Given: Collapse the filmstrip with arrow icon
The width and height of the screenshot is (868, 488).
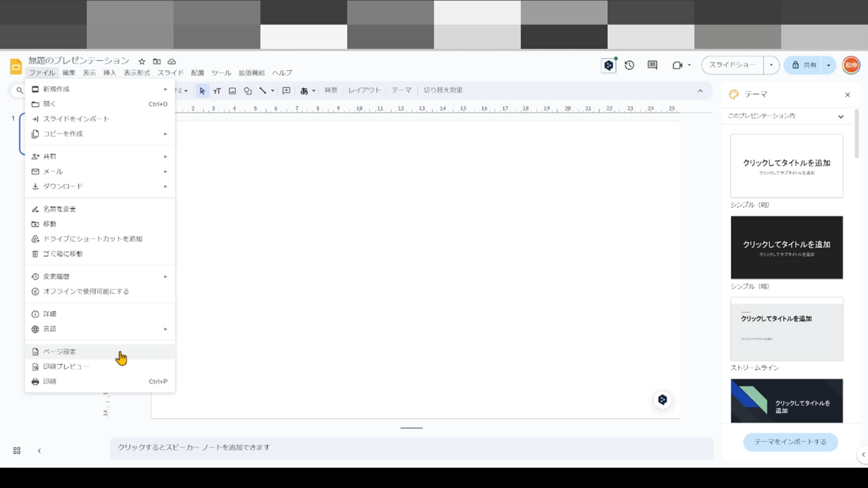Looking at the screenshot, I should tap(39, 451).
